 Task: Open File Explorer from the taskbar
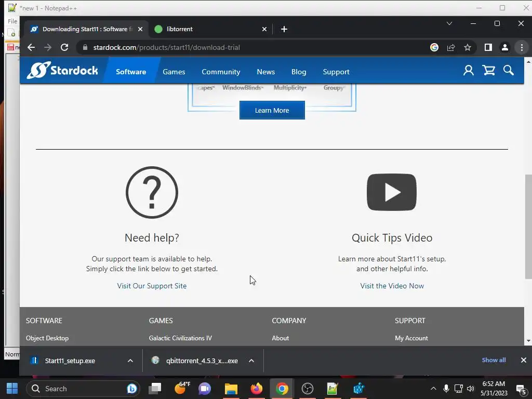coord(231,389)
